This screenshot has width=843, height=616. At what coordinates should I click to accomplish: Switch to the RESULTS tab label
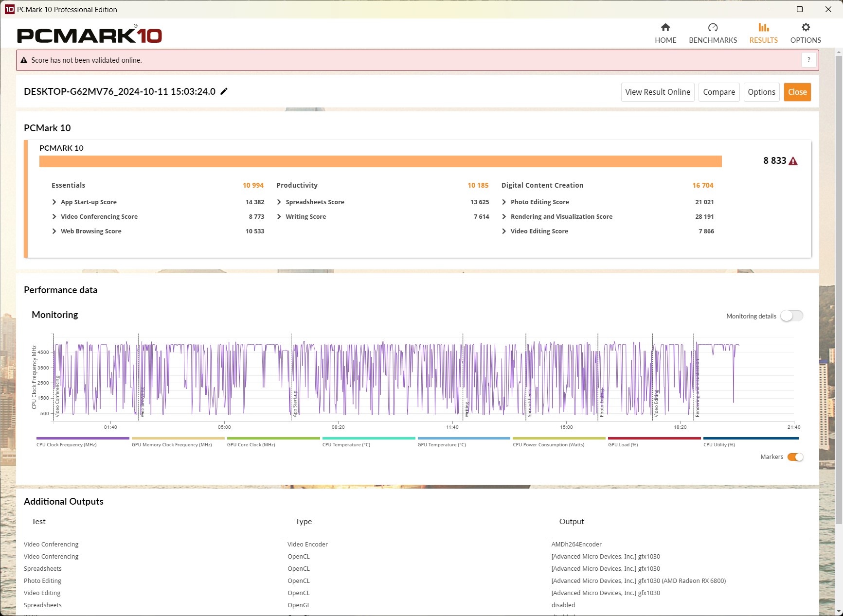pyautogui.click(x=763, y=40)
